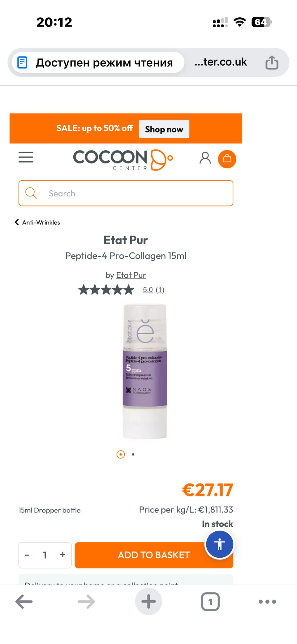Image resolution: width=297 pixels, height=644 pixels.
Task: Open the orange shopping basket icon
Action: (x=227, y=159)
